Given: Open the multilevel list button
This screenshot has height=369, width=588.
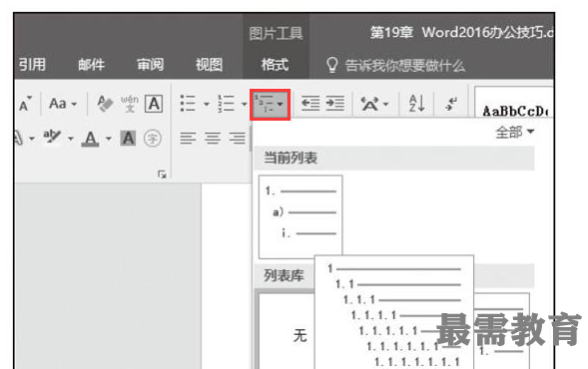Looking at the screenshot, I should click(270, 105).
